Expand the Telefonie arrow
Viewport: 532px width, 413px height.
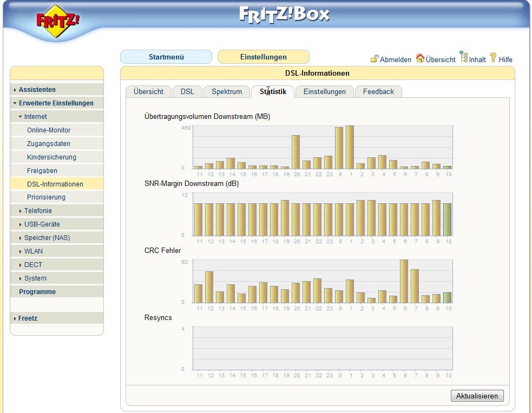21,211
